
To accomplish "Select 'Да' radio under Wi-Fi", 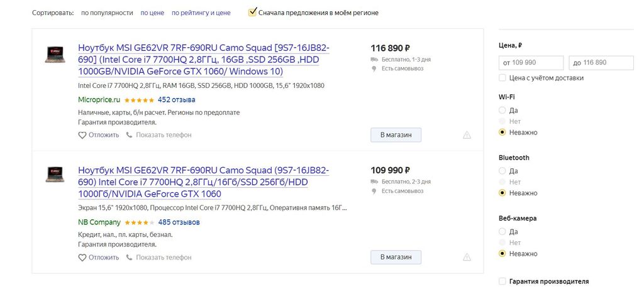I will [x=502, y=110].
